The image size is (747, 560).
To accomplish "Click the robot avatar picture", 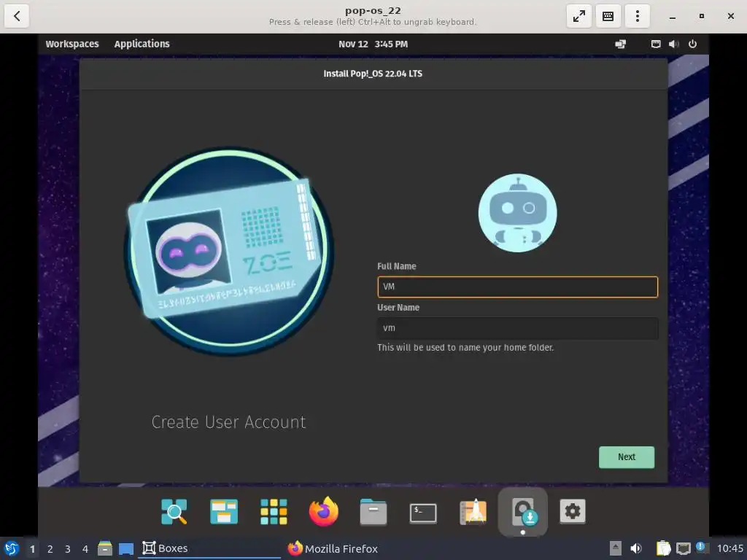I will point(517,213).
